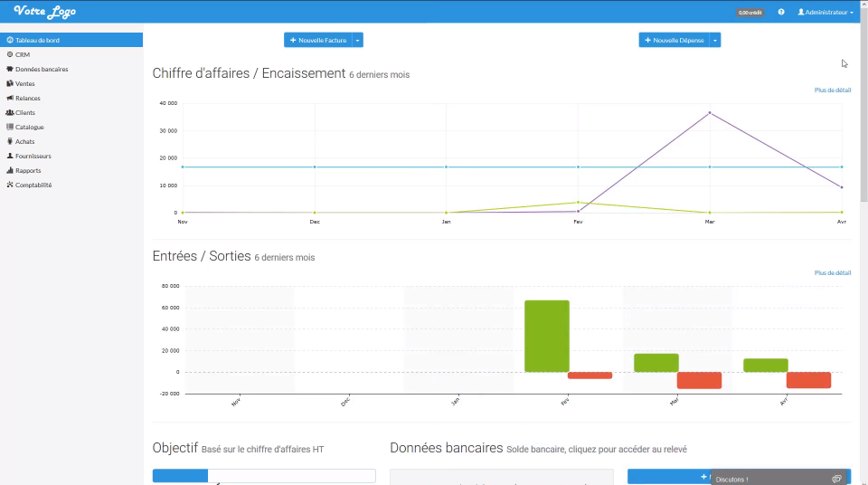Screen dimensions: 868x485
Task: Select Tableau de bord menu item
Action: click(71, 40)
